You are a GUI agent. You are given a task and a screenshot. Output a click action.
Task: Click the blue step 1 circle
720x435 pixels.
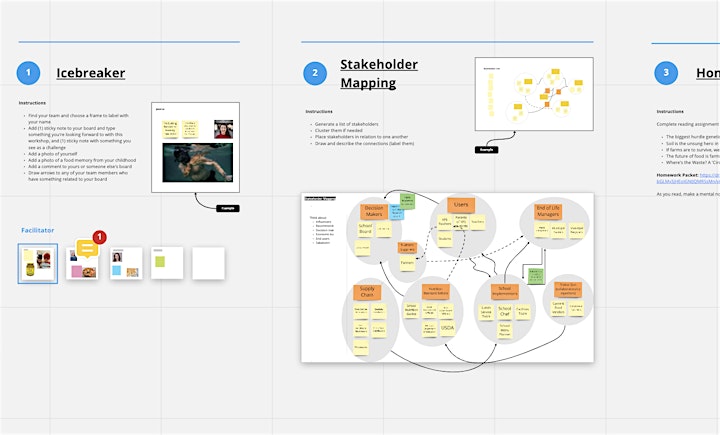[x=28, y=73]
